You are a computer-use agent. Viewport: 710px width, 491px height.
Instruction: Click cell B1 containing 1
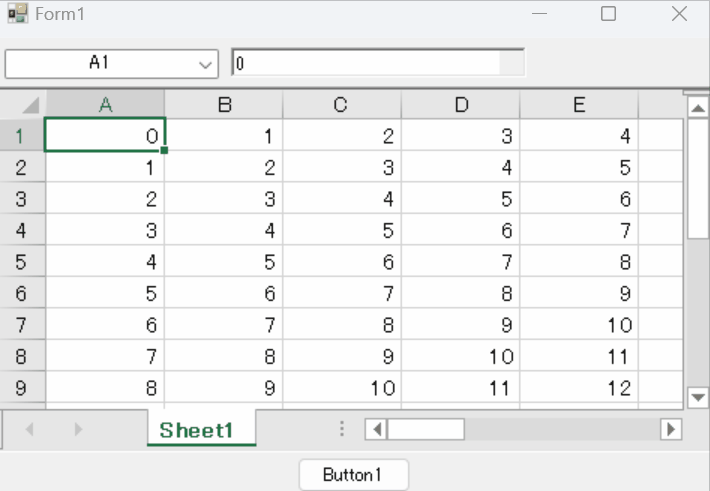[x=224, y=135]
